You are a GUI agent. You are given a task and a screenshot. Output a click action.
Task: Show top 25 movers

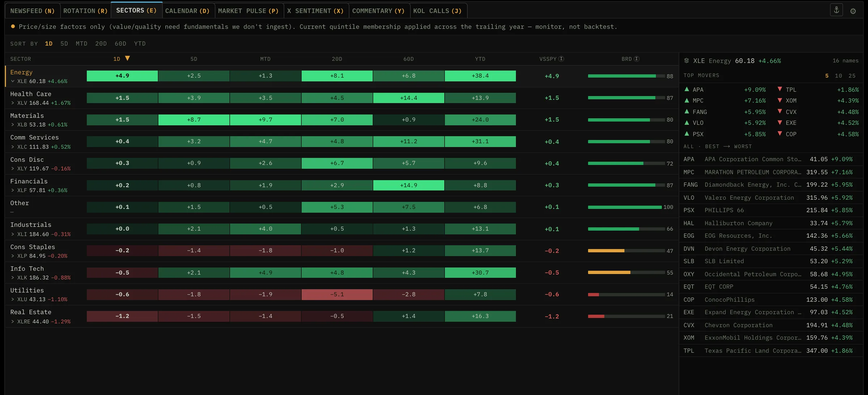[x=852, y=76]
